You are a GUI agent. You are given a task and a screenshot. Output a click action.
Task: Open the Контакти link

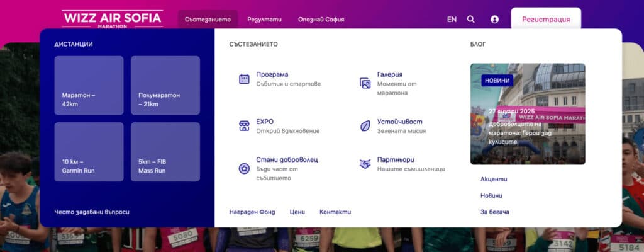point(335,212)
